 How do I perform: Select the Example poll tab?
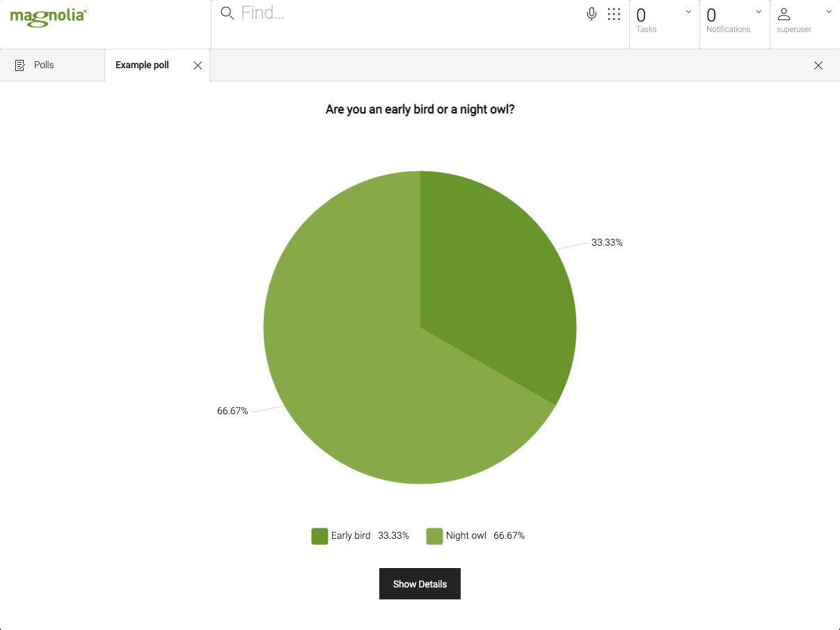[x=142, y=64]
